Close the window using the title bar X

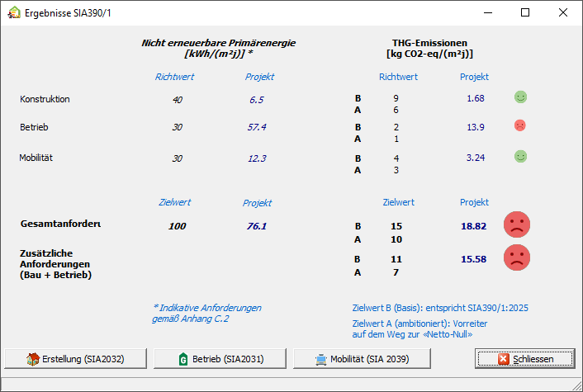[x=563, y=12]
